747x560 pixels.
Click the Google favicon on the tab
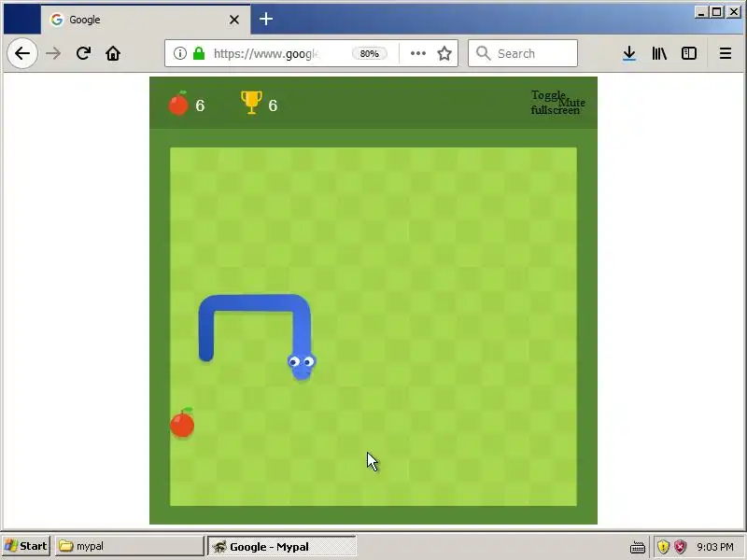pyautogui.click(x=57, y=20)
